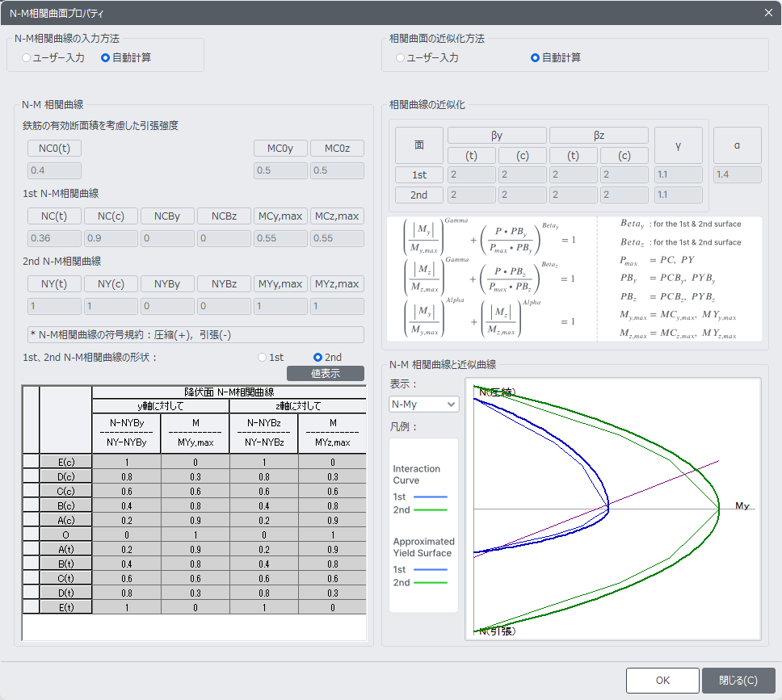Viewport: 782px width, 700px height.
Task: Click the MC0y value field
Action: pos(280,170)
